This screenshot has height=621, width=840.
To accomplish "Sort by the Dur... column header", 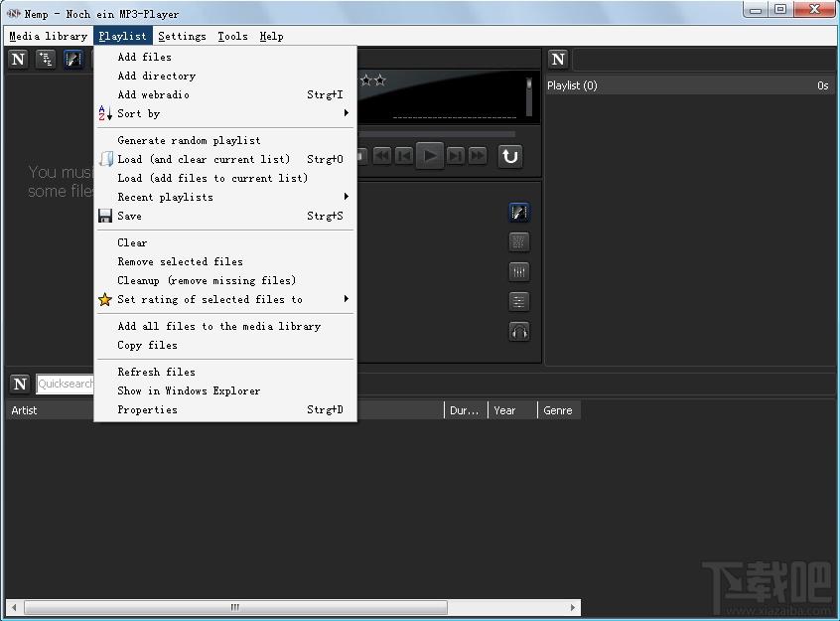I will coord(466,410).
